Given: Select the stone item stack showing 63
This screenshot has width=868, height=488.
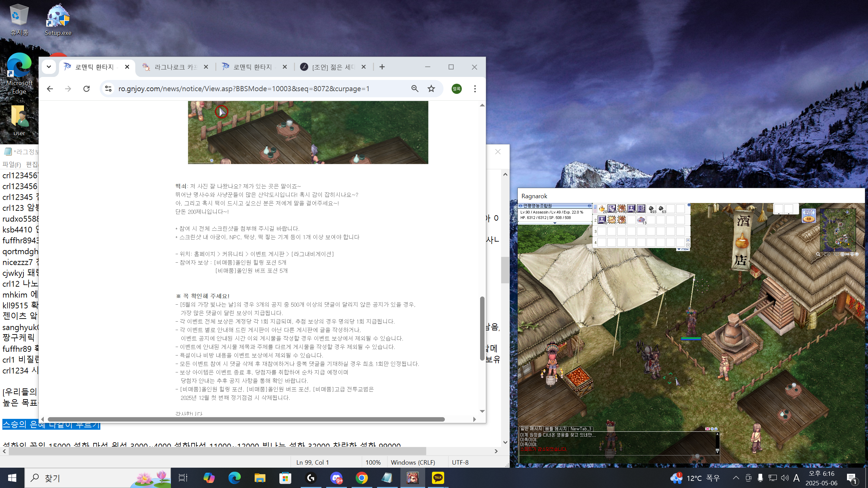Looking at the screenshot, I should pyautogui.click(x=661, y=209).
